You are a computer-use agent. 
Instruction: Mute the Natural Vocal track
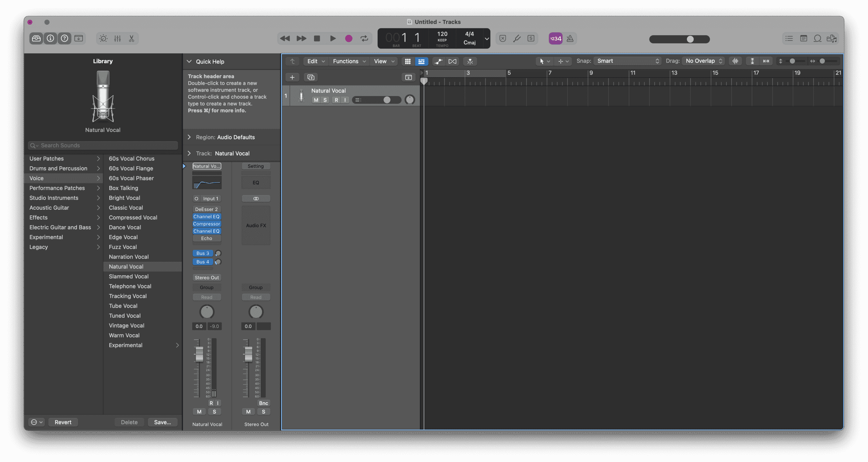click(315, 100)
